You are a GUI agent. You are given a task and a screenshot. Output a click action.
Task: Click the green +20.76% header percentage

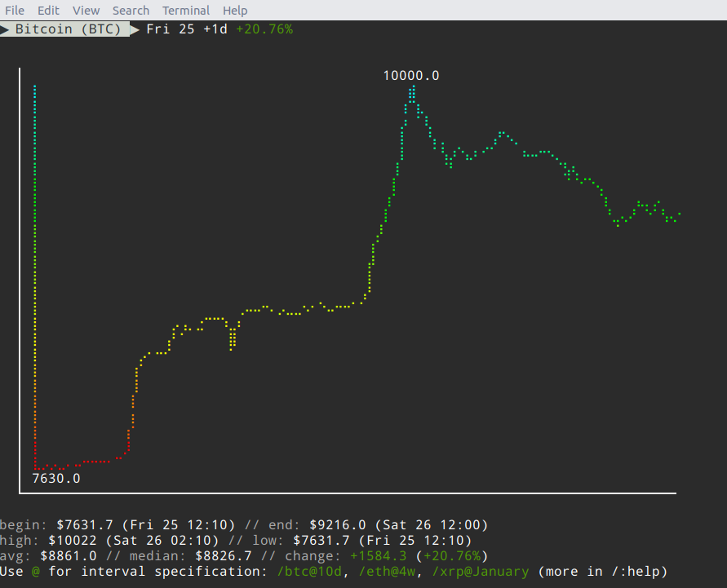(x=264, y=29)
